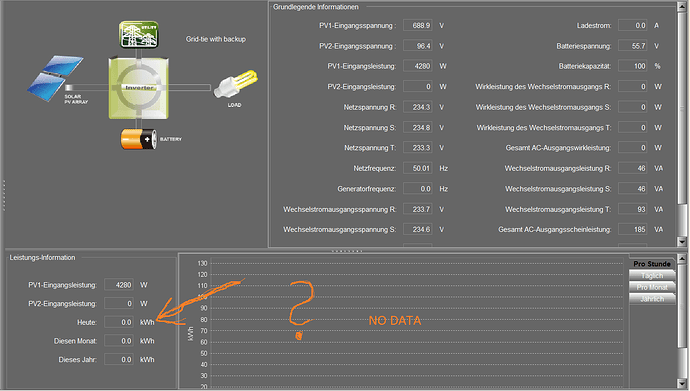Click the 'Netzfrequenz:' label
Viewport: 690px width, 391px height.
click(x=374, y=168)
